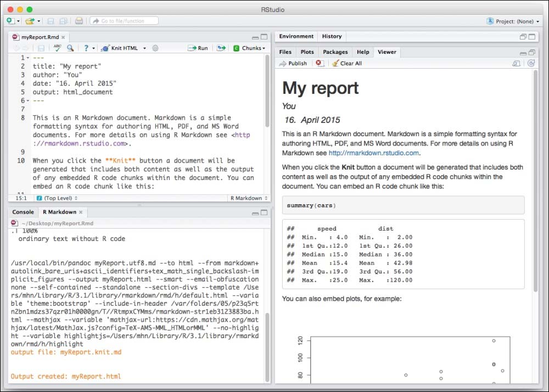The width and height of the screenshot is (549, 392).
Task: Switch to the Plots tab
Action: click(x=307, y=52)
